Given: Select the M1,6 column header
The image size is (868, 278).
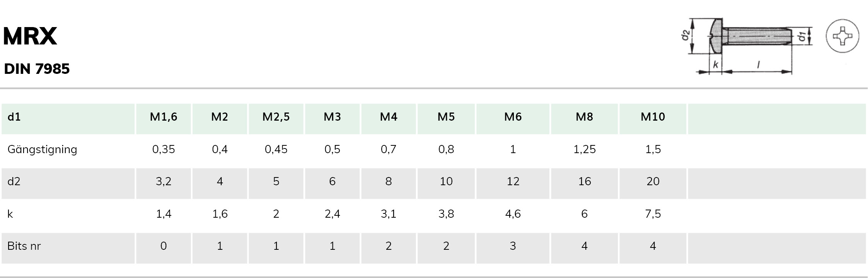Looking at the screenshot, I should (164, 117).
